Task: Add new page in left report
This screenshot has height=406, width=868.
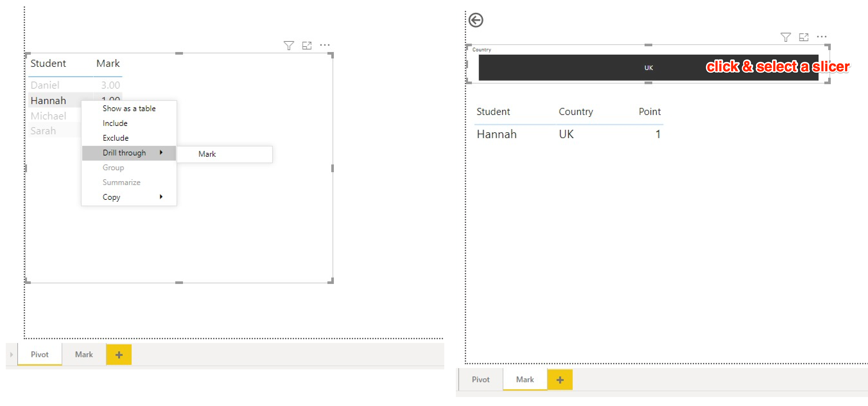Action: pos(118,354)
